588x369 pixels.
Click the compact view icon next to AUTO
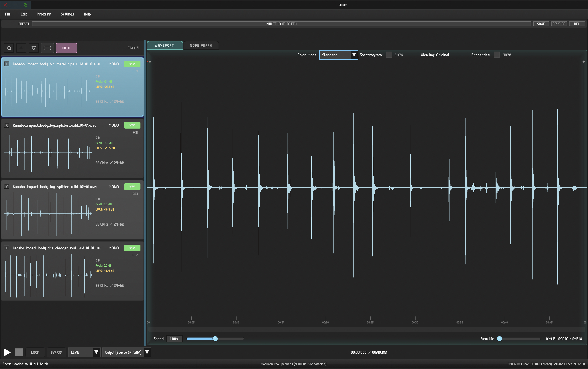[47, 48]
